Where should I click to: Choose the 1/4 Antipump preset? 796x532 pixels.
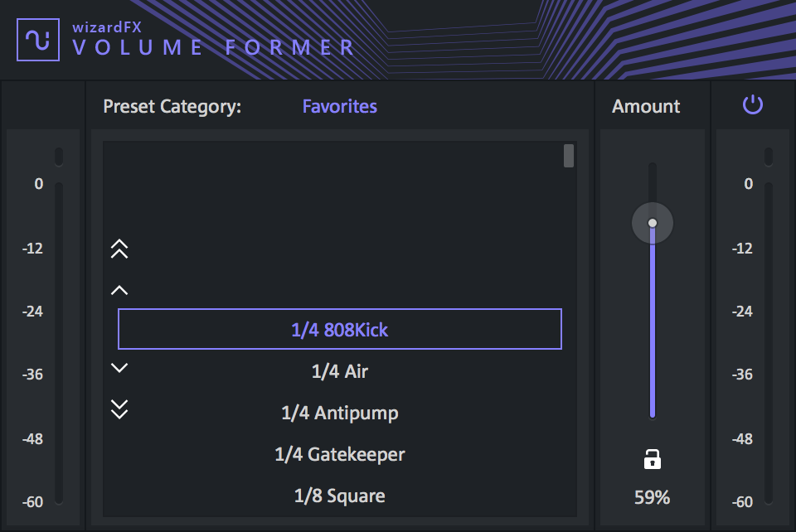pos(340,413)
